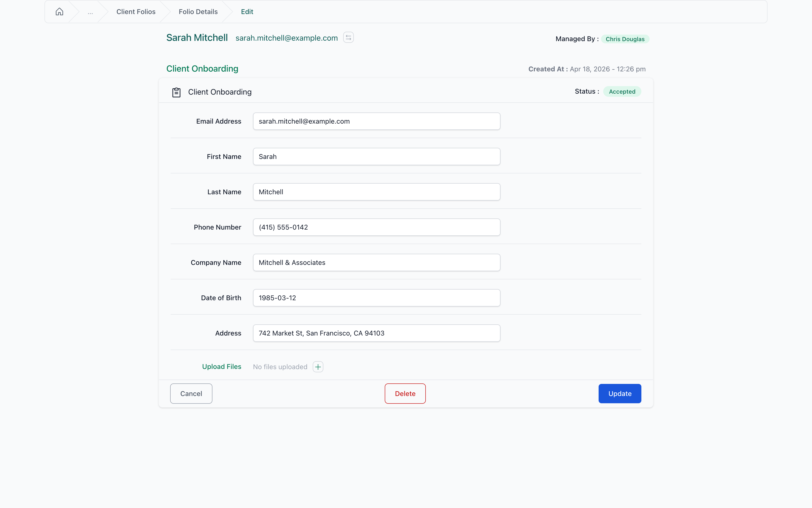812x508 pixels.
Task: Select the Edit breadcrumb item
Action: click(247, 12)
